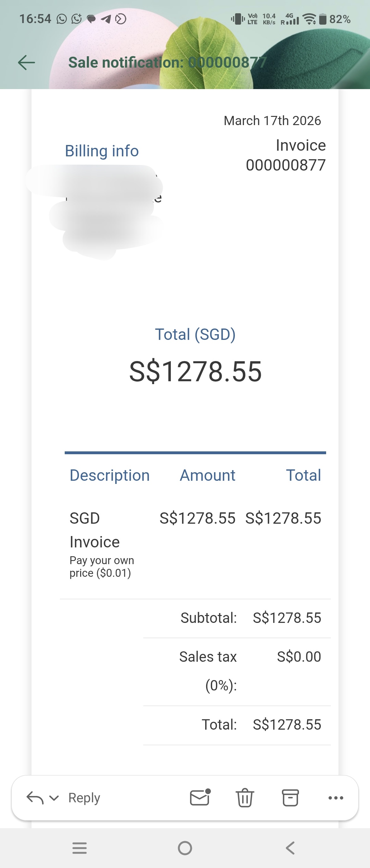The height and width of the screenshot is (868, 370).
Task: Select the Amount column header
Action: pyautogui.click(x=207, y=475)
